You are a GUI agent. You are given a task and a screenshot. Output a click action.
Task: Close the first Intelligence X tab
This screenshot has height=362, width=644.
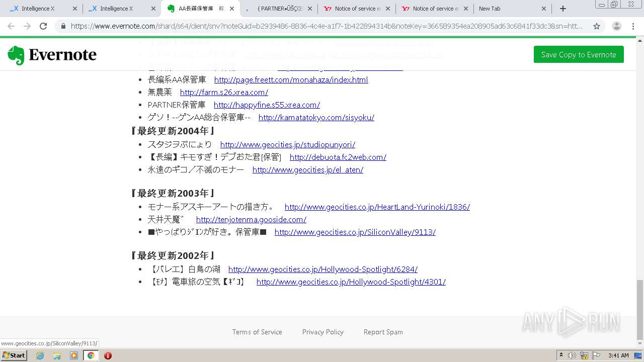click(75, 9)
